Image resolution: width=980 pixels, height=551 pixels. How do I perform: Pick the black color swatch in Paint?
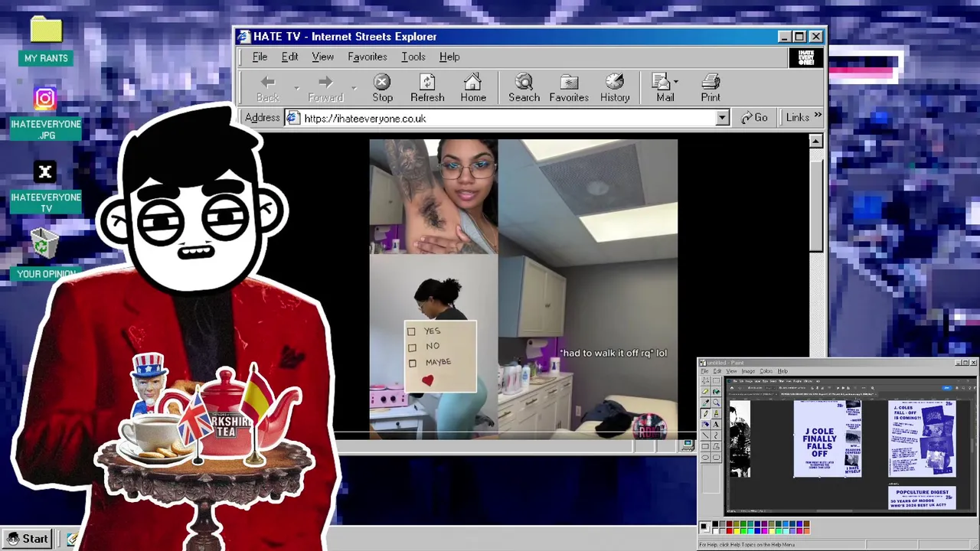pyautogui.click(x=715, y=524)
